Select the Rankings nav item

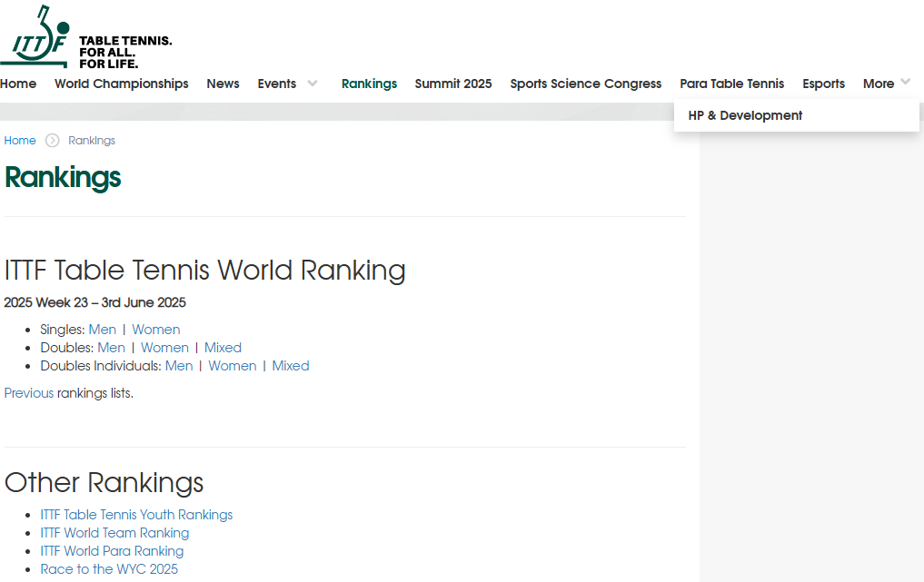click(x=370, y=84)
